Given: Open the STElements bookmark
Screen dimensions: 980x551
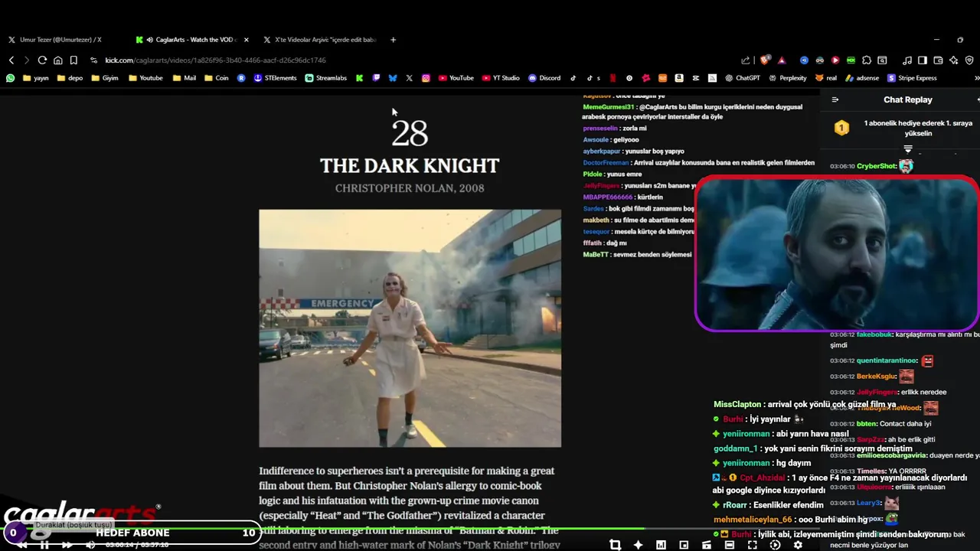Looking at the screenshot, I should coord(275,78).
